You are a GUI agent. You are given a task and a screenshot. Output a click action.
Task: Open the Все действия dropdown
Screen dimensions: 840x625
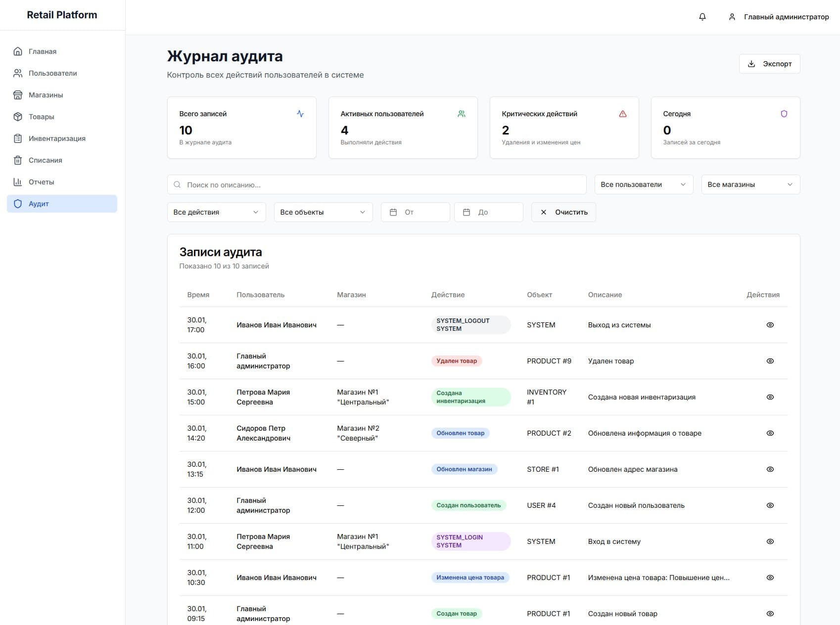[216, 212]
